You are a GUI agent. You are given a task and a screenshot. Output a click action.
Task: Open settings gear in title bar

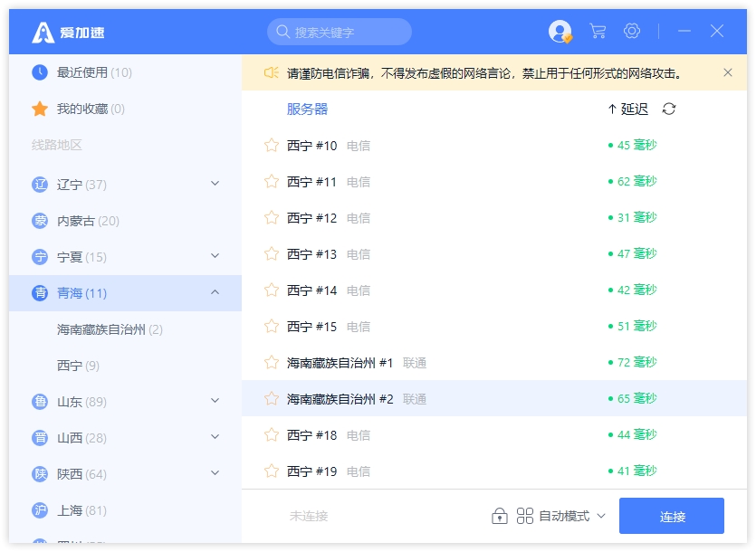click(632, 32)
